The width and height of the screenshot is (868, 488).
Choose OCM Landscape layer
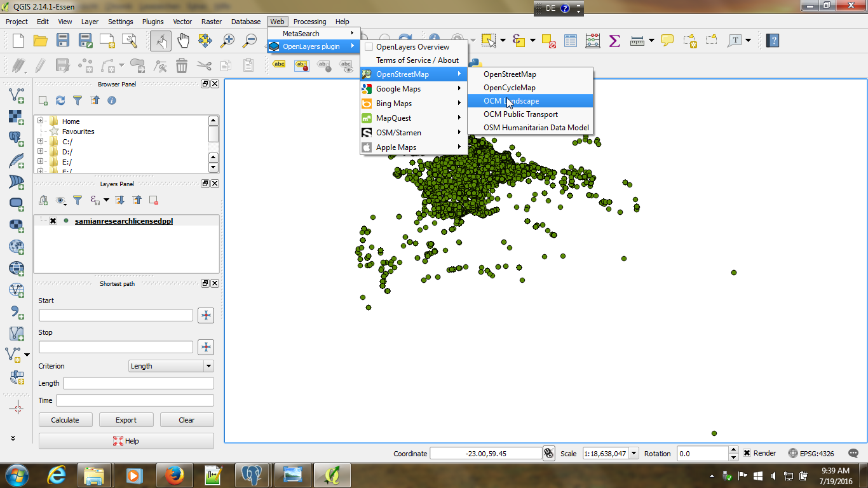pyautogui.click(x=530, y=101)
